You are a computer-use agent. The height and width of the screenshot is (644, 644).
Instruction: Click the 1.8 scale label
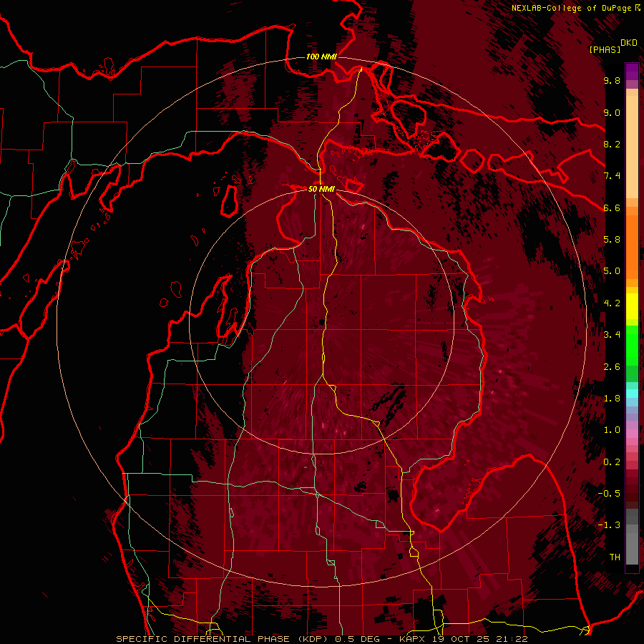tap(612, 399)
